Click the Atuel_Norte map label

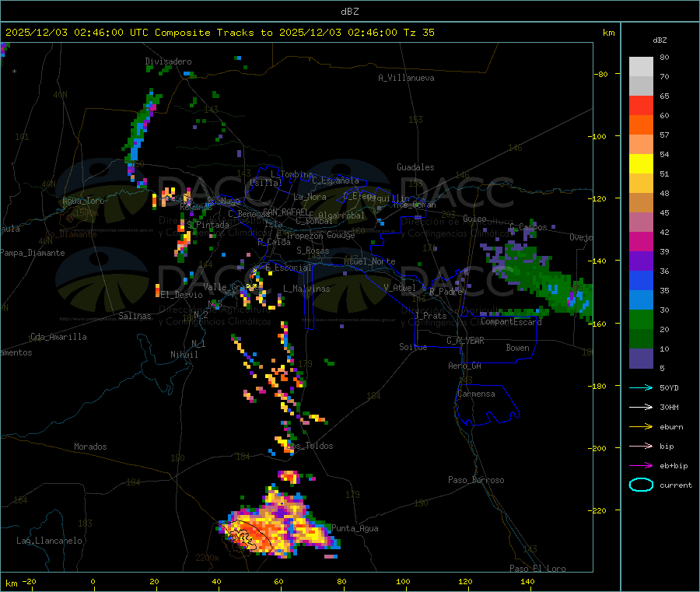[369, 261]
